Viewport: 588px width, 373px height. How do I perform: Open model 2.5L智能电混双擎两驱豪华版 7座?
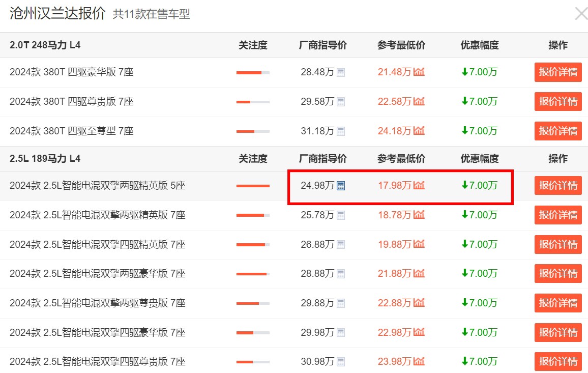point(98,274)
